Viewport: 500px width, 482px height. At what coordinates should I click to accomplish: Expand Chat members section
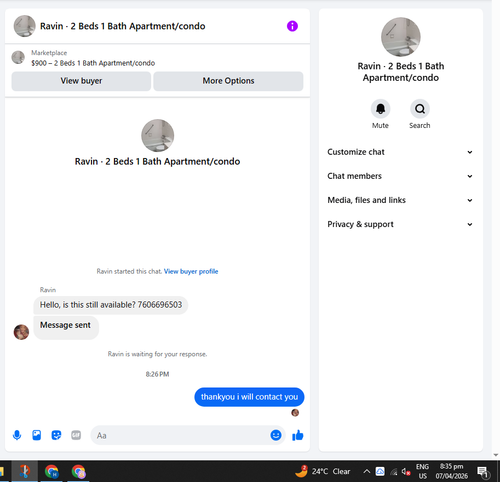click(400, 176)
